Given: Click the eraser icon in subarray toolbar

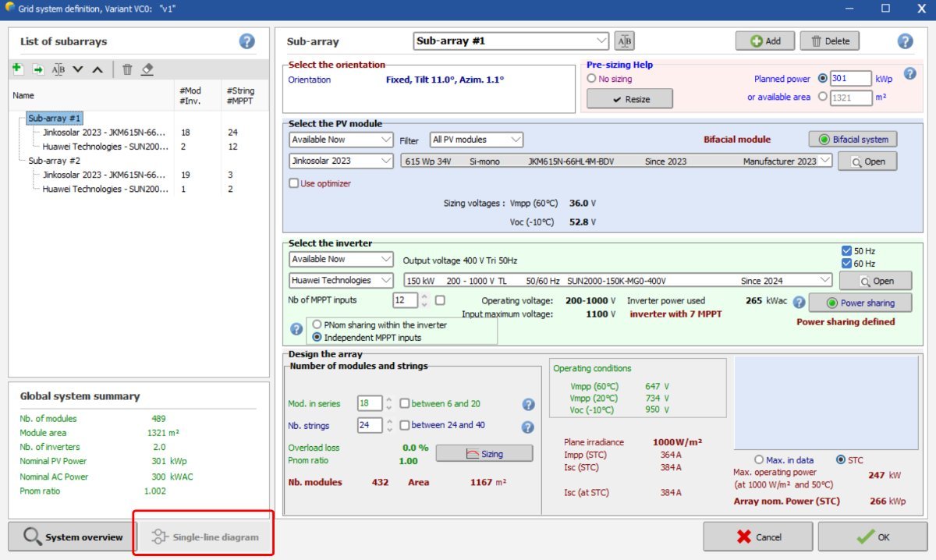Looking at the screenshot, I should pyautogui.click(x=147, y=69).
